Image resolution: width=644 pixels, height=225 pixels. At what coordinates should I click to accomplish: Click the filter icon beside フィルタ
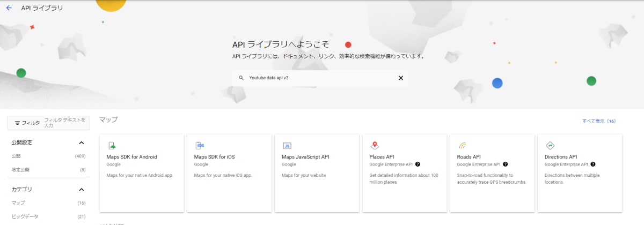coord(17,123)
